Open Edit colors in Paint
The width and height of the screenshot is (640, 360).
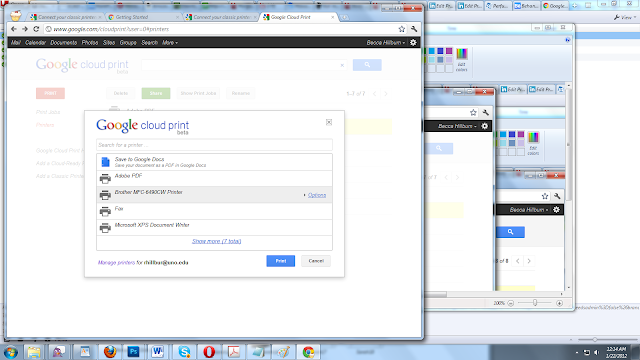[x=462, y=59]
